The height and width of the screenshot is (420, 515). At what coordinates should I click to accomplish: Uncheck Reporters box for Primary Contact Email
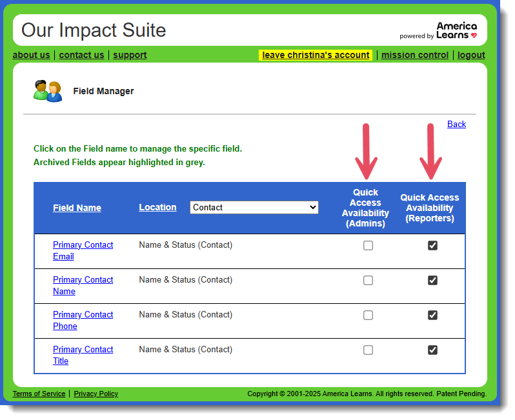[x=432, y=245]
